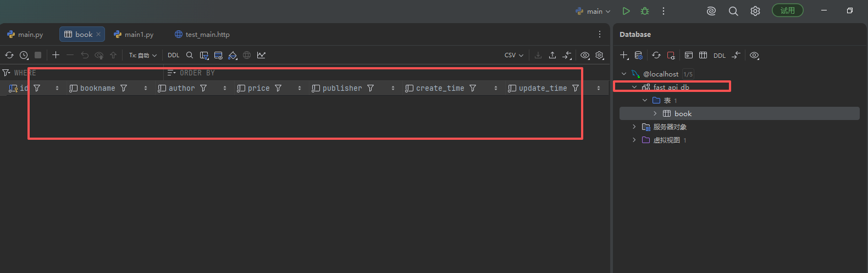This screenshot has width=868, height=273.
Task: Switch to the main.py tab
Action: 25,34
